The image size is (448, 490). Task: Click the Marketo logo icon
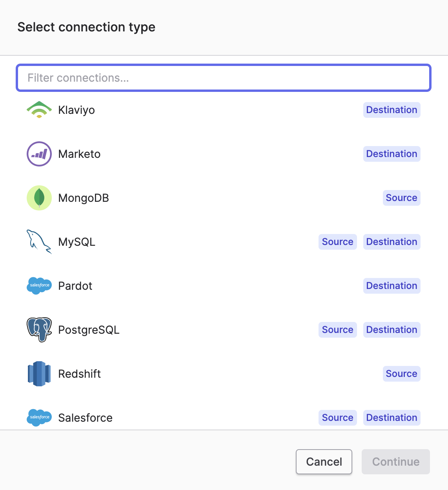(39, 154)
